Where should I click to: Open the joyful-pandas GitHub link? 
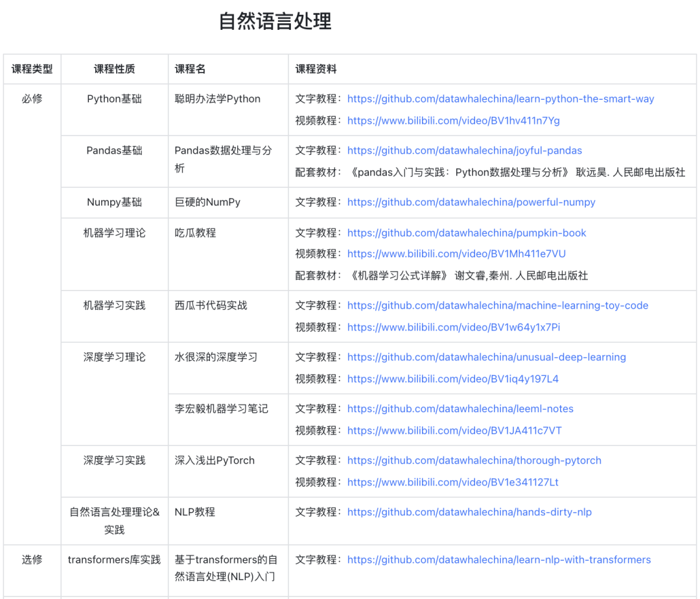[x=464, y=150]
